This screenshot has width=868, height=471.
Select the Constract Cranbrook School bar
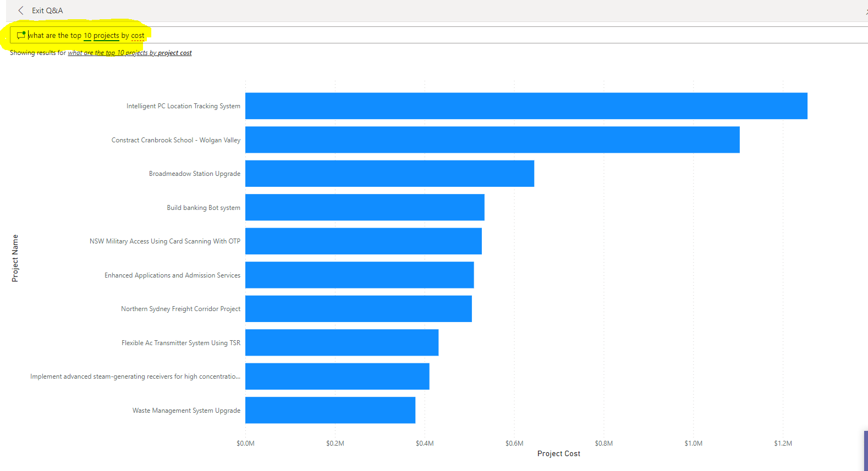tap(492, 140)
